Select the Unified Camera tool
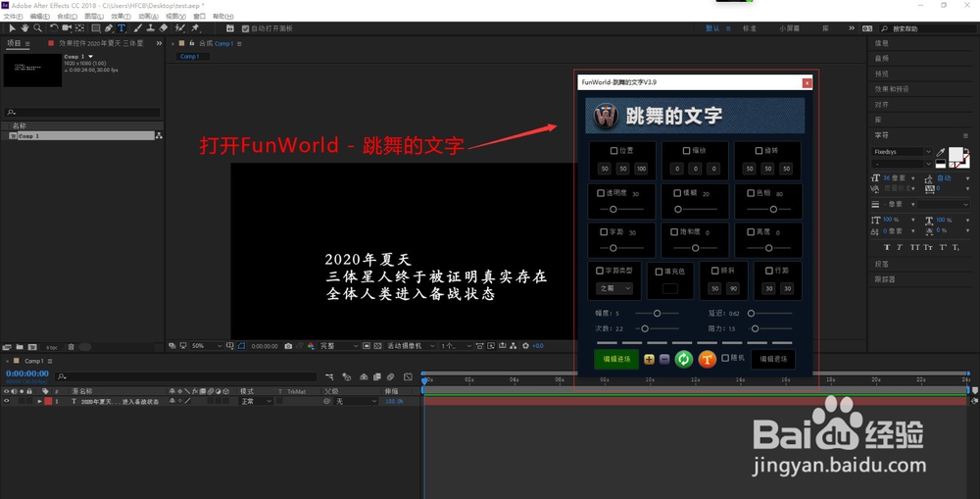Image resolution: width=980 pixels, height=499 pixels. coord(67,28)
